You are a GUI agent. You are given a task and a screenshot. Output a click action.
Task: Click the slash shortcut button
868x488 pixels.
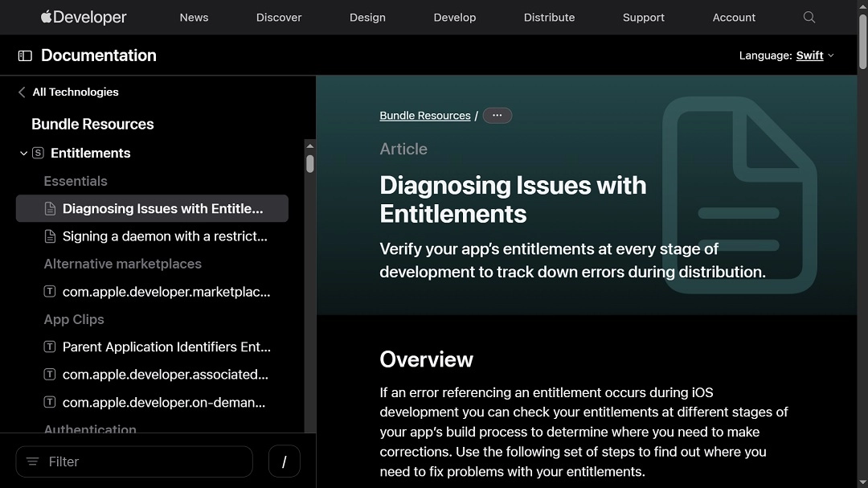284,461
